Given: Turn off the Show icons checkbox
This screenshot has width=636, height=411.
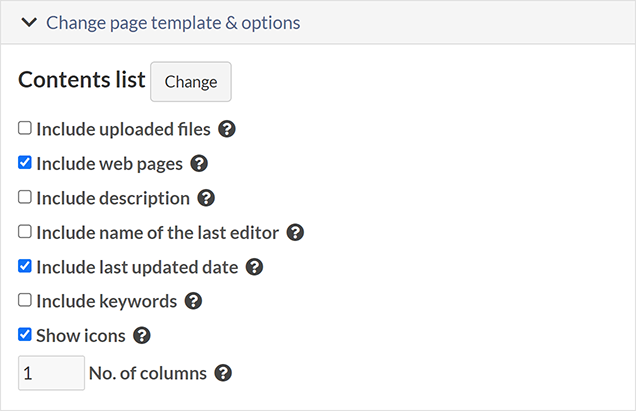Looking at the screenshot, I should (25, 336).
